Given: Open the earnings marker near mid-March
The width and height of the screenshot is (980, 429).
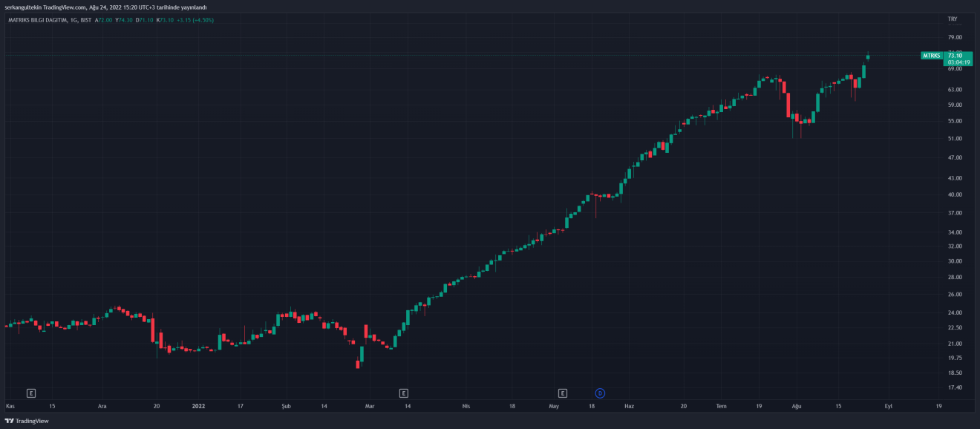Looking at the screenshot, I should (x=404, y=393).
